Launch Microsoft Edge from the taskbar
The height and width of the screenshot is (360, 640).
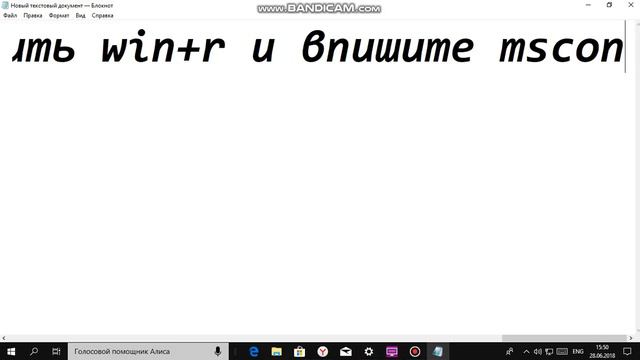pos(254,351)
